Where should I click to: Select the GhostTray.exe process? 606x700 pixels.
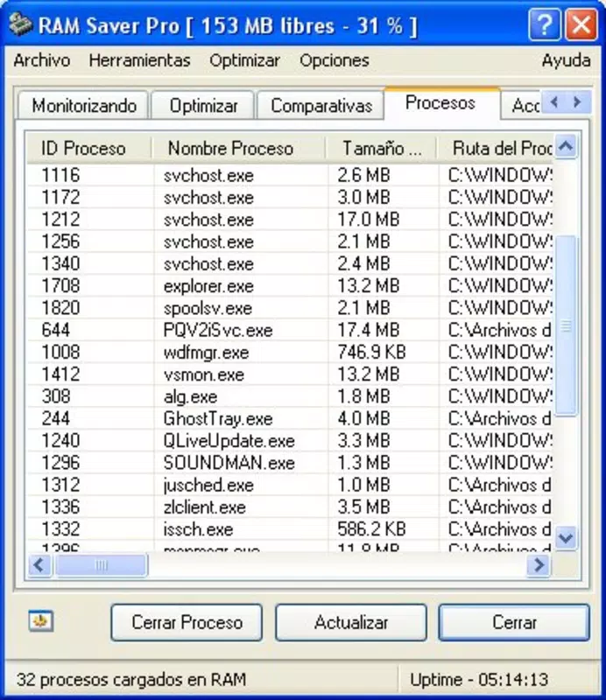click(x=290, y=418)
